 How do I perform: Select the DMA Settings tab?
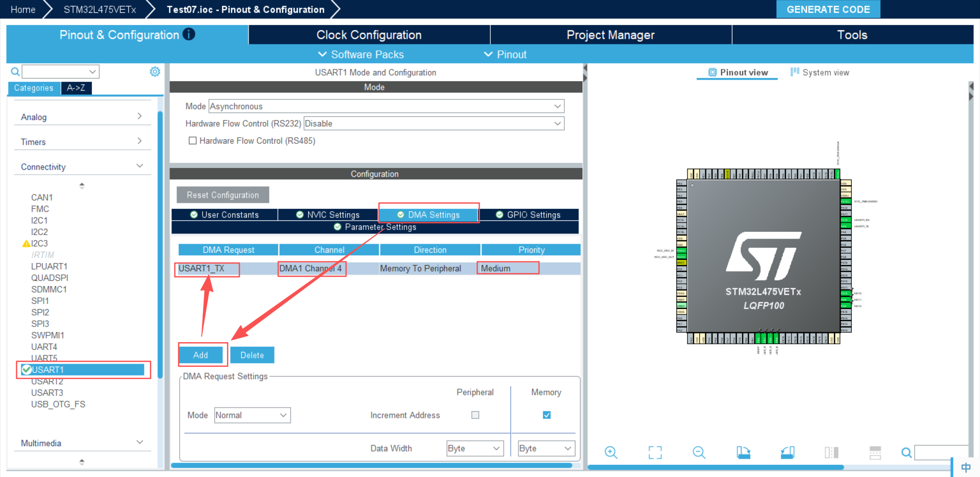pos(429,214)
